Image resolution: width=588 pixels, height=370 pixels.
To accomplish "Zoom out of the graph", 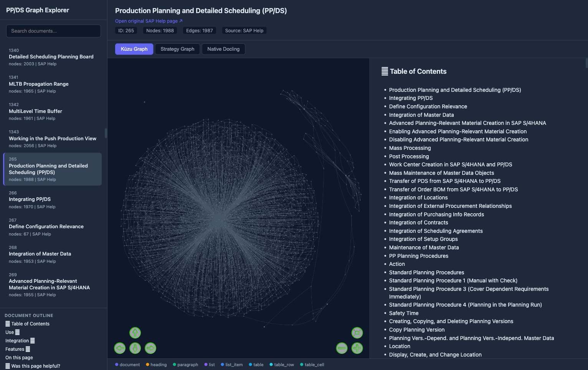I will 342,348.
